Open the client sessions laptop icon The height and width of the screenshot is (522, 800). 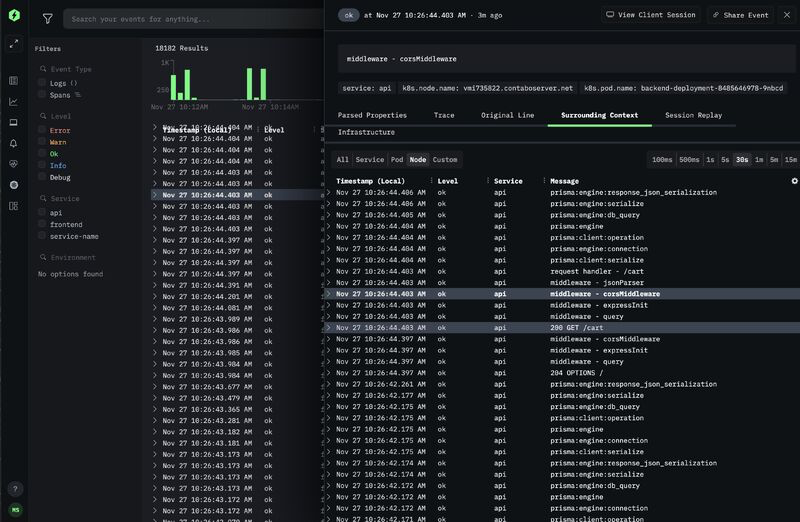[x=14, y=122]
